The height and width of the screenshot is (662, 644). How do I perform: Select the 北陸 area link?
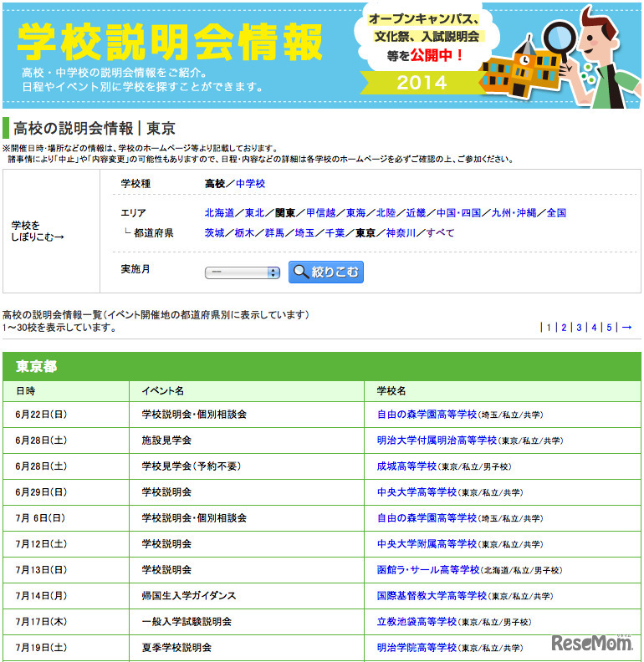[386, 213]
